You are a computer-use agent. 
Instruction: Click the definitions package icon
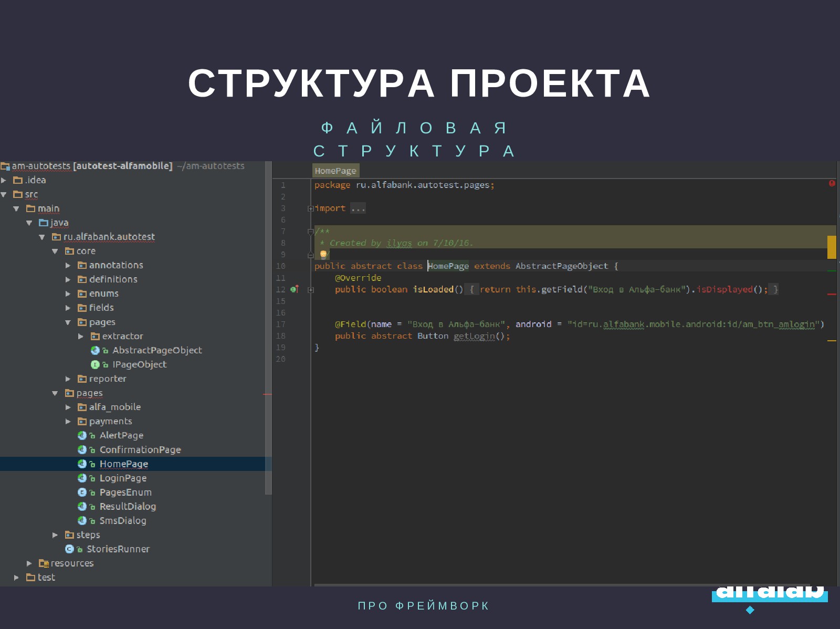point(82,279)
